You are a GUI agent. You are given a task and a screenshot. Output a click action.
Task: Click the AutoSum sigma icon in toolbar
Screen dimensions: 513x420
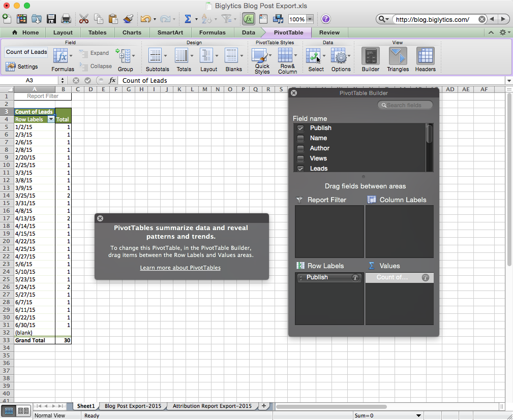(x=188, y=19)
